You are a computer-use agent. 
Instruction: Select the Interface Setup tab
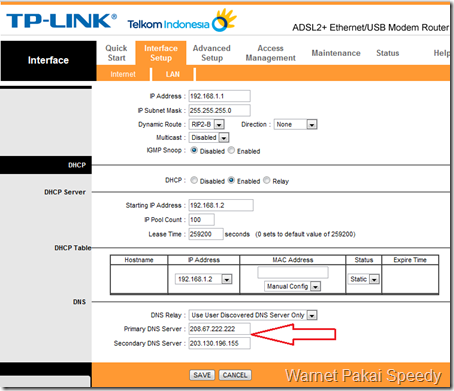[x=161, y=53]
